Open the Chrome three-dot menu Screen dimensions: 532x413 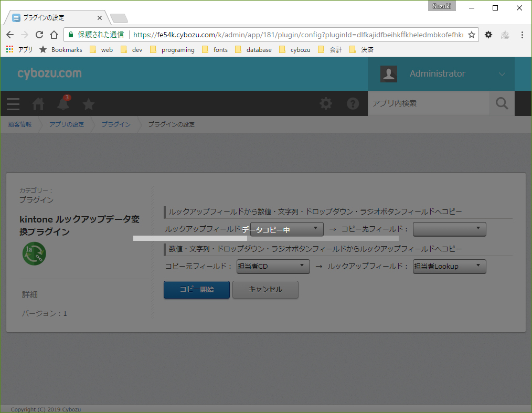click(522, 35)
